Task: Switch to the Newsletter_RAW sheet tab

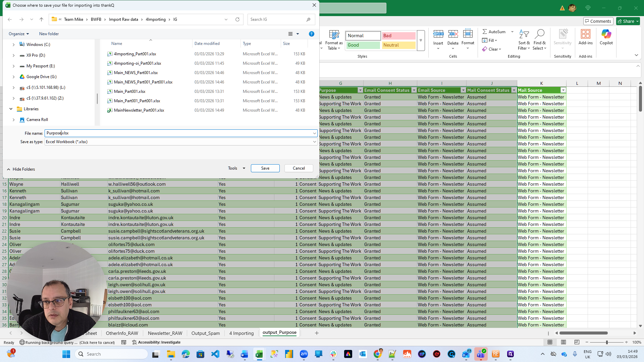Action: pos(165,333)
